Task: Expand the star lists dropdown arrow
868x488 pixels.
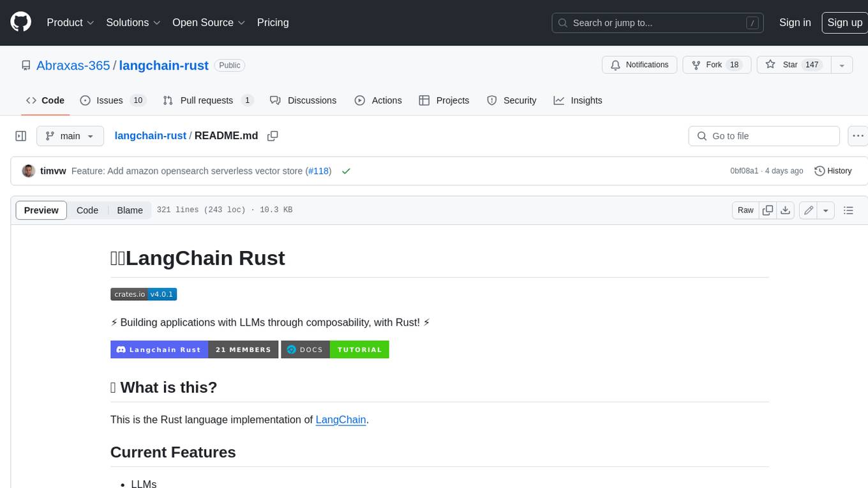Action: [x=842, y=65]
